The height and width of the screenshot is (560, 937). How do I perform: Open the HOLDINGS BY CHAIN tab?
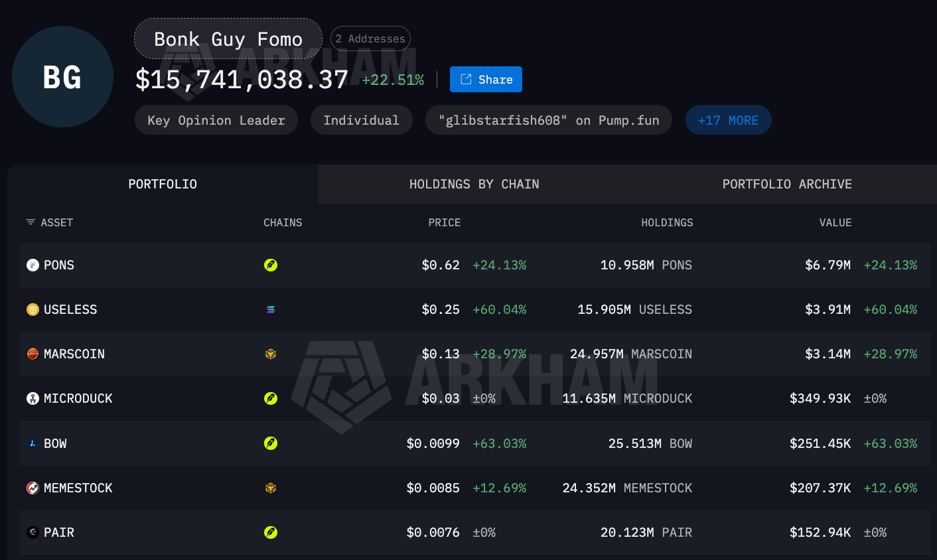coord(474,184)
